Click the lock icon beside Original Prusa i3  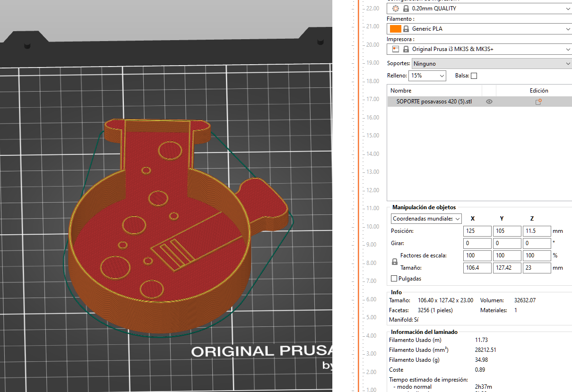click(x=406, y=49)
